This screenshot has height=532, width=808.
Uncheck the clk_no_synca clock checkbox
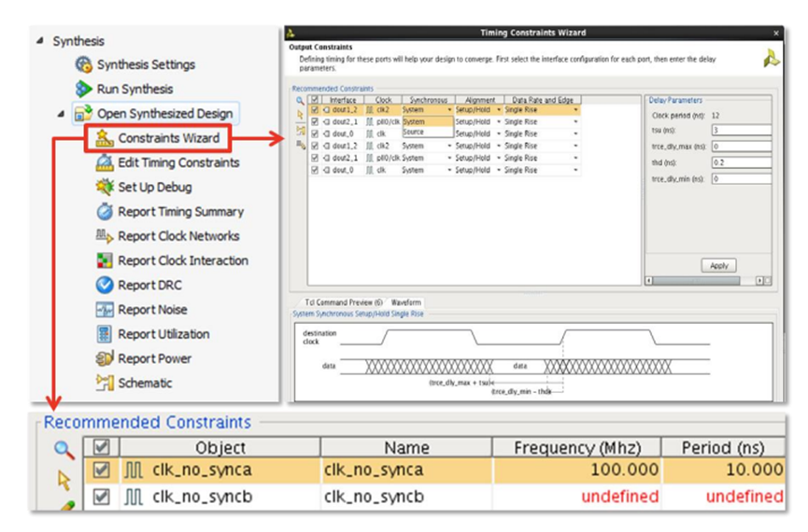[x=102, y=470]
